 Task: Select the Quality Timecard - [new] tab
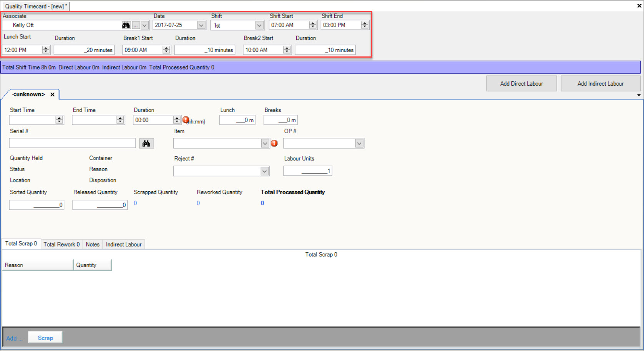click(x=36, y=6)
